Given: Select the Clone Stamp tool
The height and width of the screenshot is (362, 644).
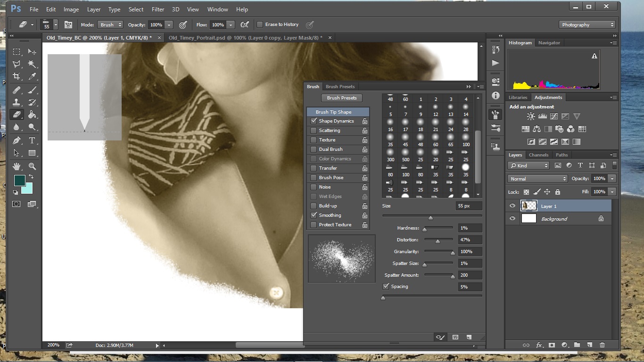Looking at the screenshot, I should [17, 102].
